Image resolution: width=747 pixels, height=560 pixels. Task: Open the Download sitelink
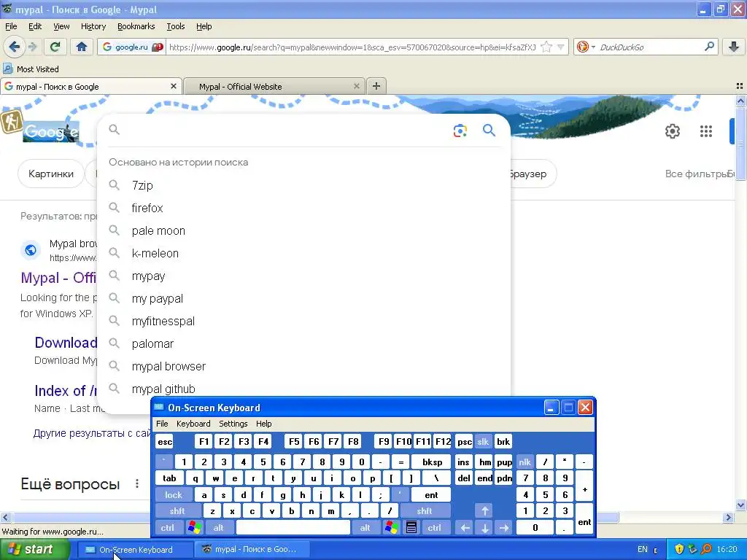(66, 343)
